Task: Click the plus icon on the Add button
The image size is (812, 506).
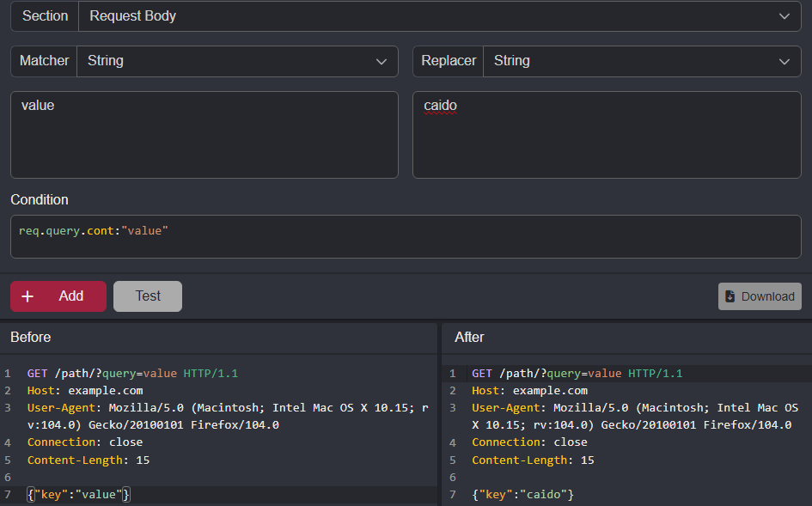Action: (27, 296)
